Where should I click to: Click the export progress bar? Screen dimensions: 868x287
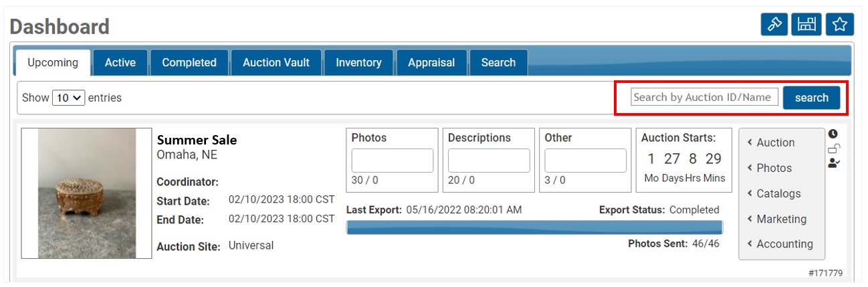click(534, 227)
